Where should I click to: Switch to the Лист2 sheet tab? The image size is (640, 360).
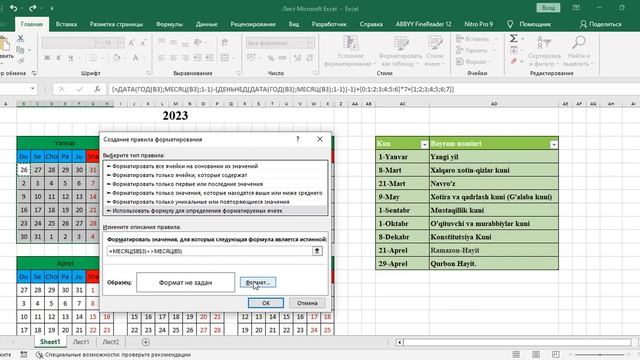[111, 342]
